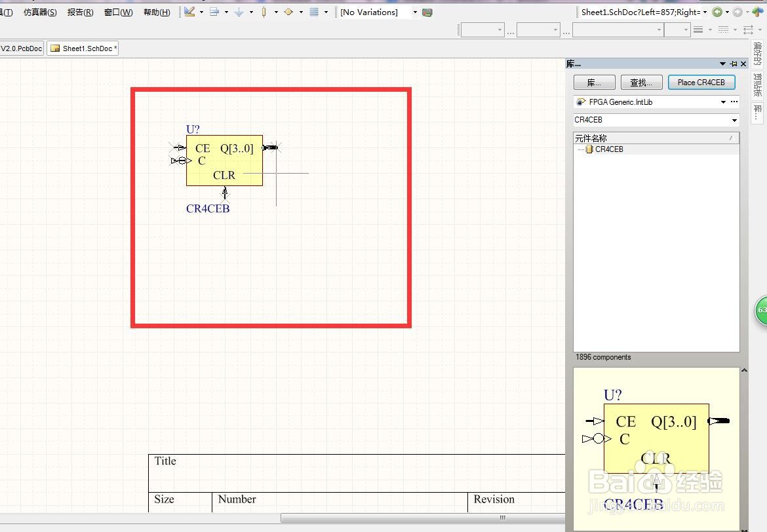The image size is (767, 532).
Task: Close the 库 library panel
Action: tap(743, 64)
